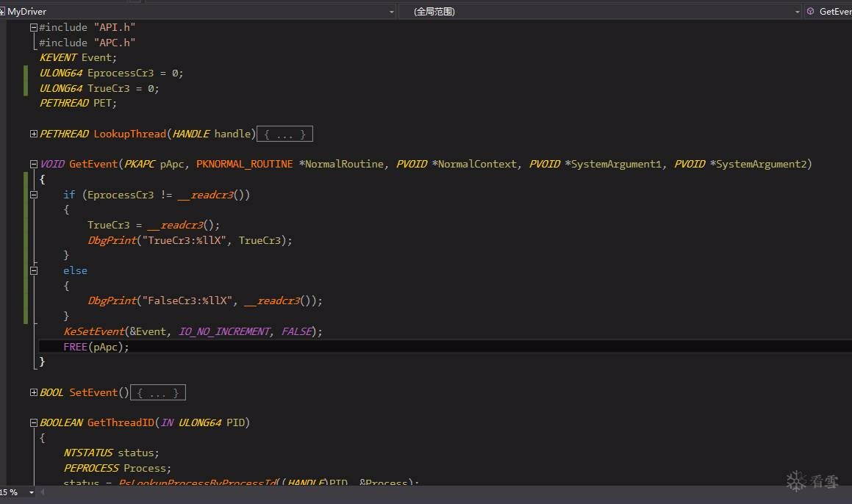The width and height of the screenshot is (852, 504).
Task: Expand the SetEvent function outline
Action: point(34,392)
